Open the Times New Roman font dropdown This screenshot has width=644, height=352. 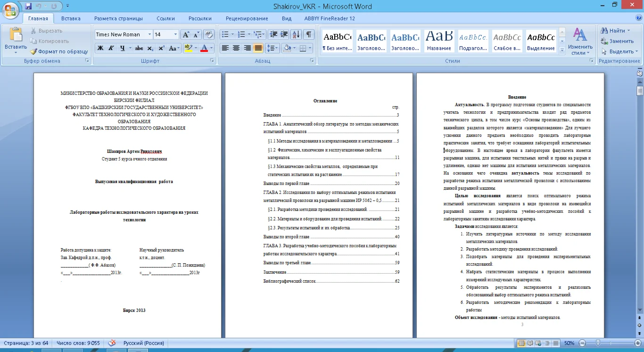point(149,34)
